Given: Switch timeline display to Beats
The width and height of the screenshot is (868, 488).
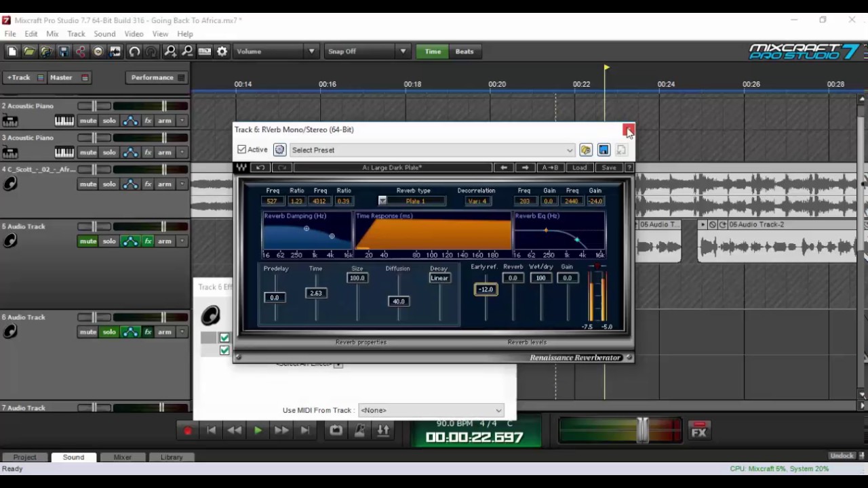Looking at the screenshot, I should 465,52.
